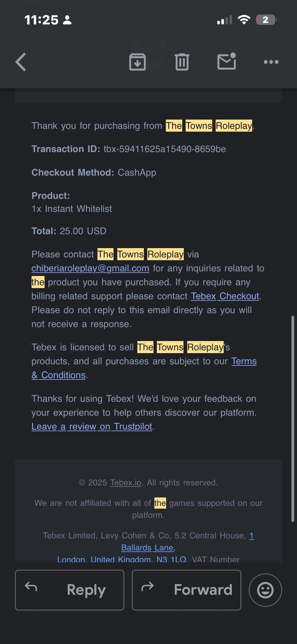
Task: Grab the vertical scrollbar on the right
Action: point(293,418)
